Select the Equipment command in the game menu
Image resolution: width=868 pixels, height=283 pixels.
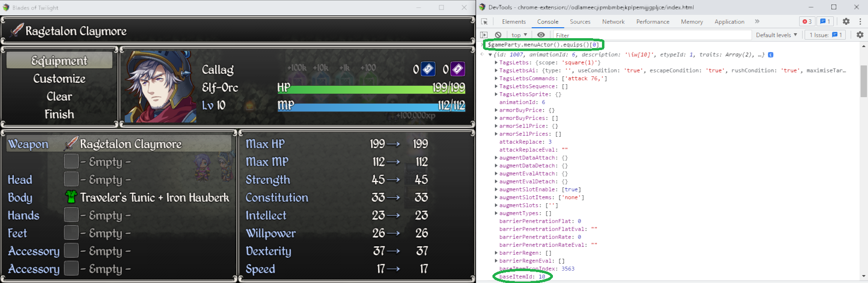pyautogui.click(x=59, y=60)
